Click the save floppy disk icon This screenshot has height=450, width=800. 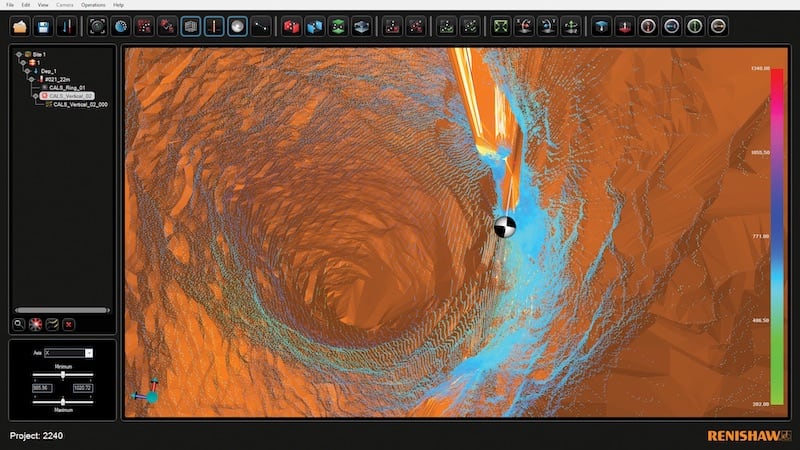tap(45, 26)
